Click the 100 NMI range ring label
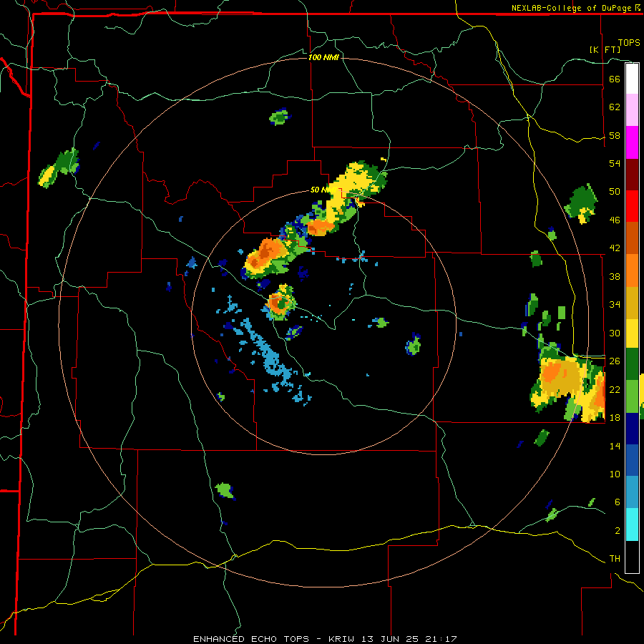This screenshot has height=644, width=644. click(x=323, y=57)
